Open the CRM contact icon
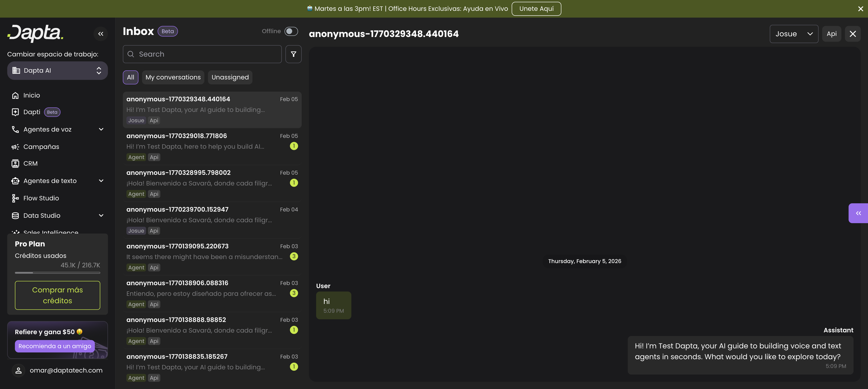The height and width of the screenshot is (389, 868). (x=15, y=164)
